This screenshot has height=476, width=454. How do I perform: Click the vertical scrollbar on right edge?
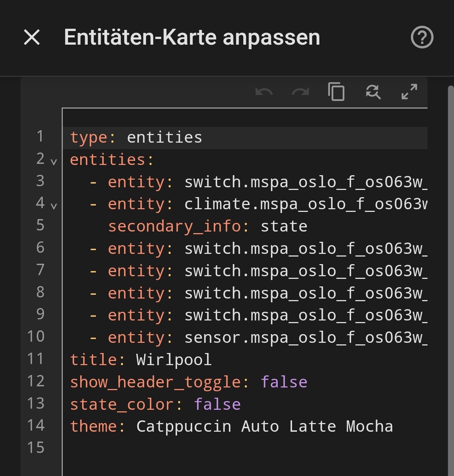point(450,265)
